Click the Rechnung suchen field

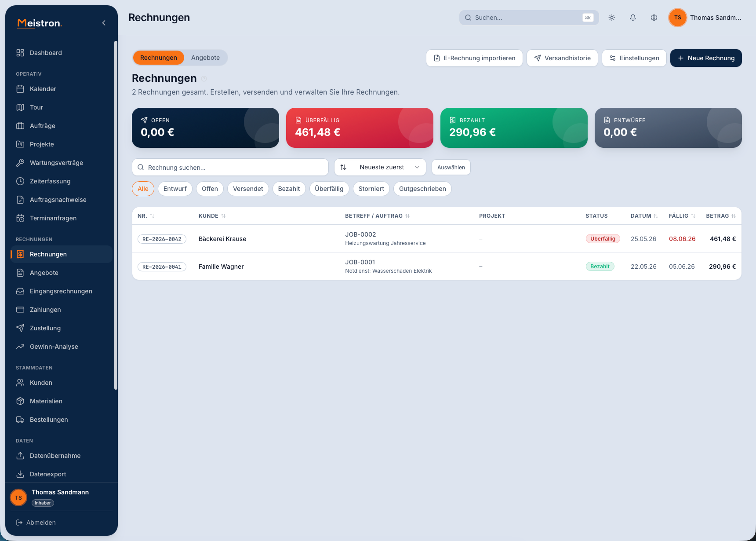pyautogui.click(x=230, y=167)
